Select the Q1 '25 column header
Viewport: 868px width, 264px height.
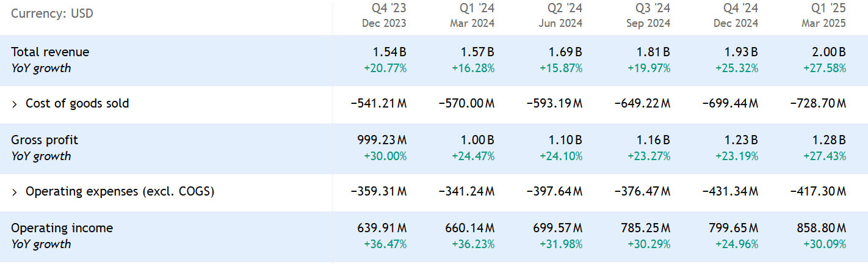(x=824, y=15)
